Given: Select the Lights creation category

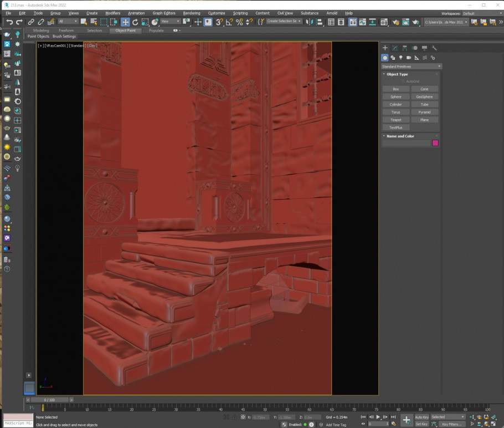Looking at the screenshot, I should point(401,58).
